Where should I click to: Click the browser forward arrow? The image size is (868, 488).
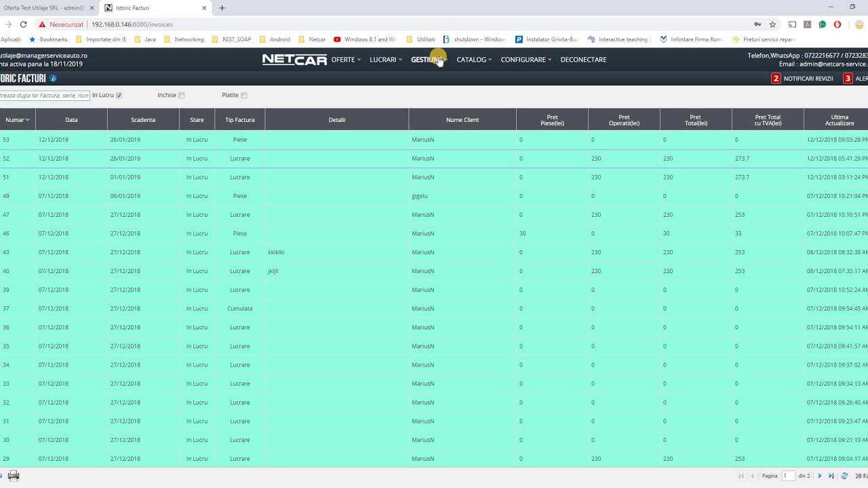coord(8,24)
